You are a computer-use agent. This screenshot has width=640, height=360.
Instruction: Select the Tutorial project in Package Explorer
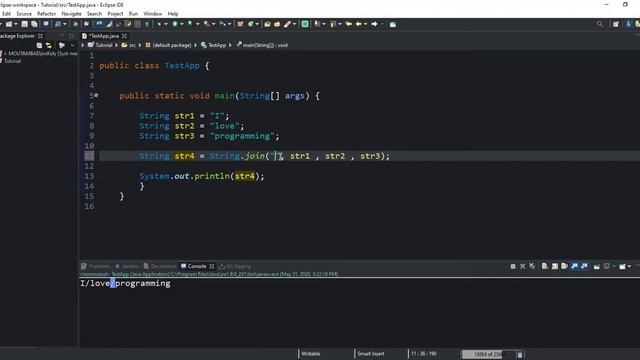click(12, 61)
